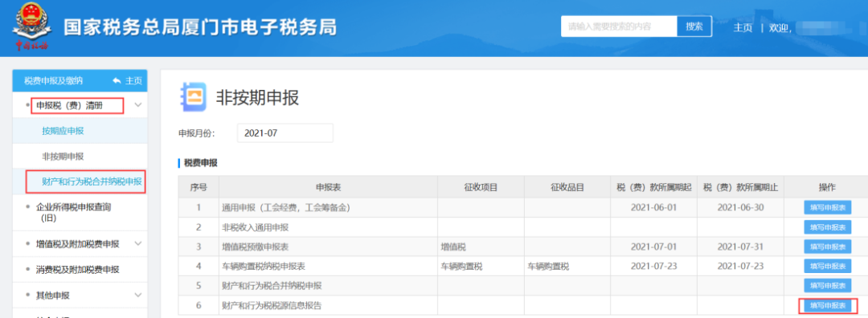
Task: Open 企业所得税申报查询(旧) menu entry
Action: point(73,212)
